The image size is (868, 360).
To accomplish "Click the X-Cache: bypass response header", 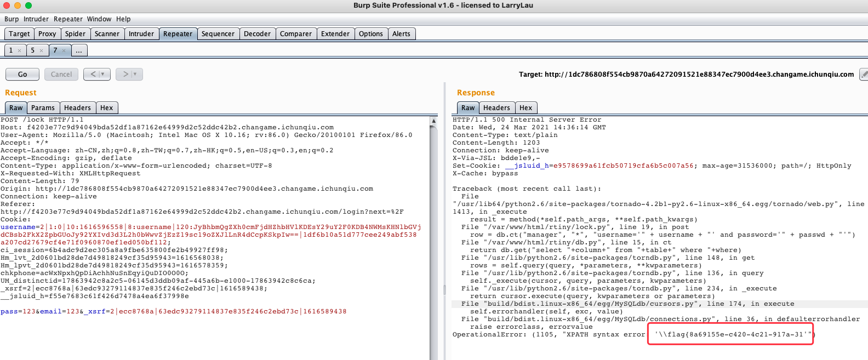I will [486, 173].
